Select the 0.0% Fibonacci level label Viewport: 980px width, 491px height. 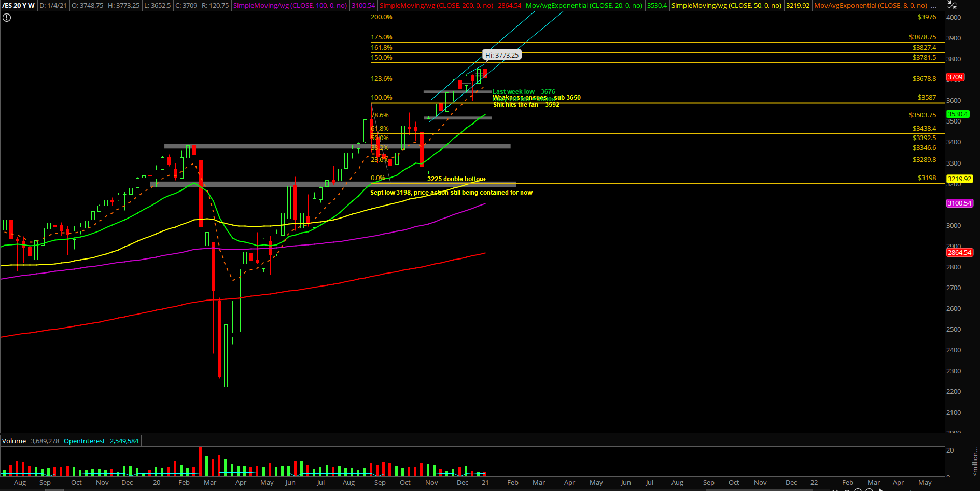(378, 178)
